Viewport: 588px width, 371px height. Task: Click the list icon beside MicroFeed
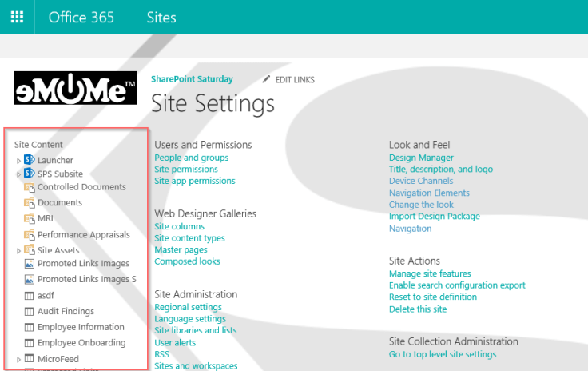coord(29,358)
